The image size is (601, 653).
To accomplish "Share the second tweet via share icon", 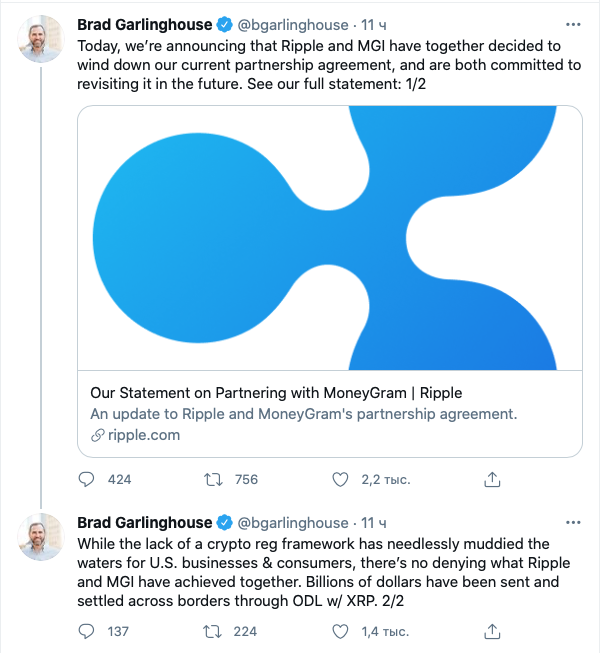I will (x=492, y=631).
